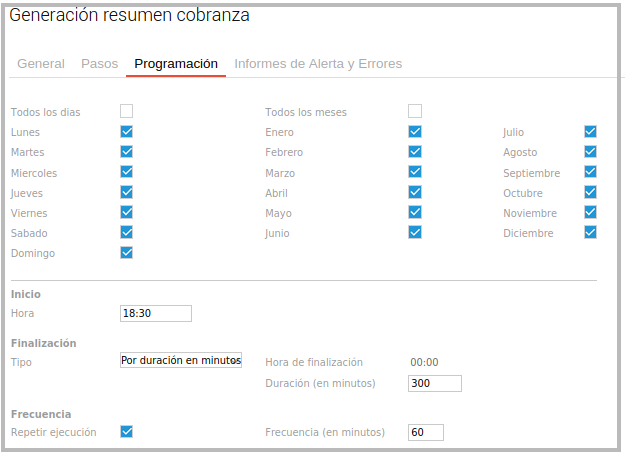
Task: Toggle the Miercoles checkbox
Action: point(127,172)
